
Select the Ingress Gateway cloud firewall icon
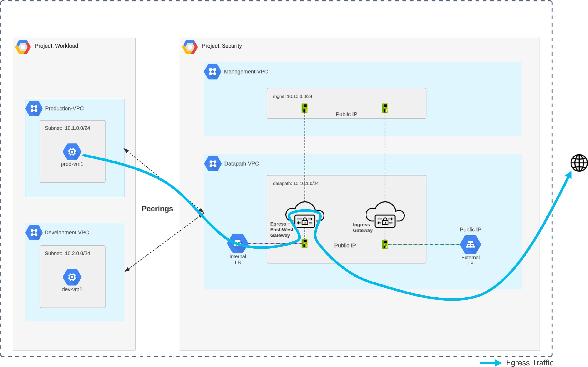[385, 215]
